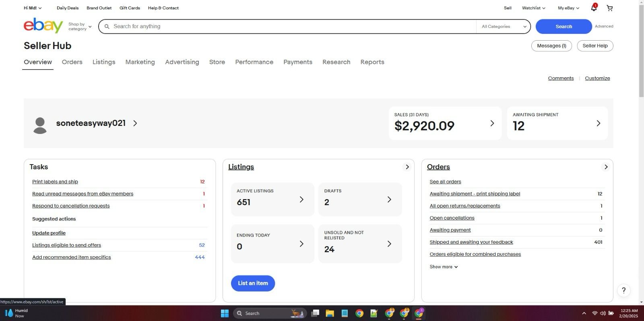The width and height of the screenshot is (644, 321).
Task: Go to the Store tab
Action: pyautogui.click(x=217, y=62)
